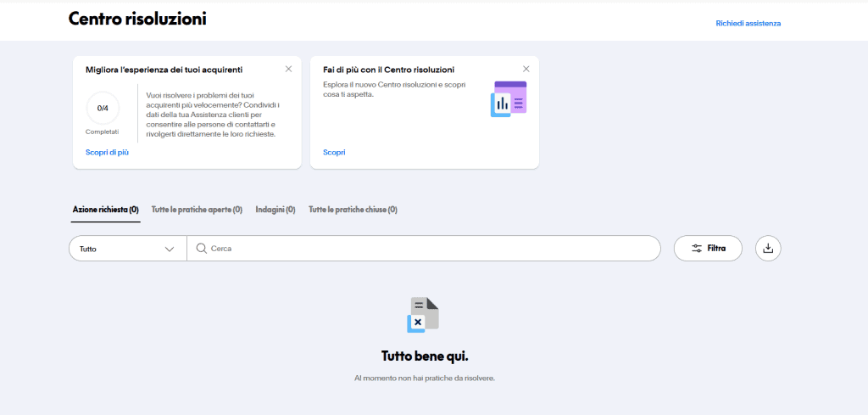This screenshot has width=868, height=415.
Task: Open the Scopri link in second card
Action: pyautogui.click(x=334, y=152)
